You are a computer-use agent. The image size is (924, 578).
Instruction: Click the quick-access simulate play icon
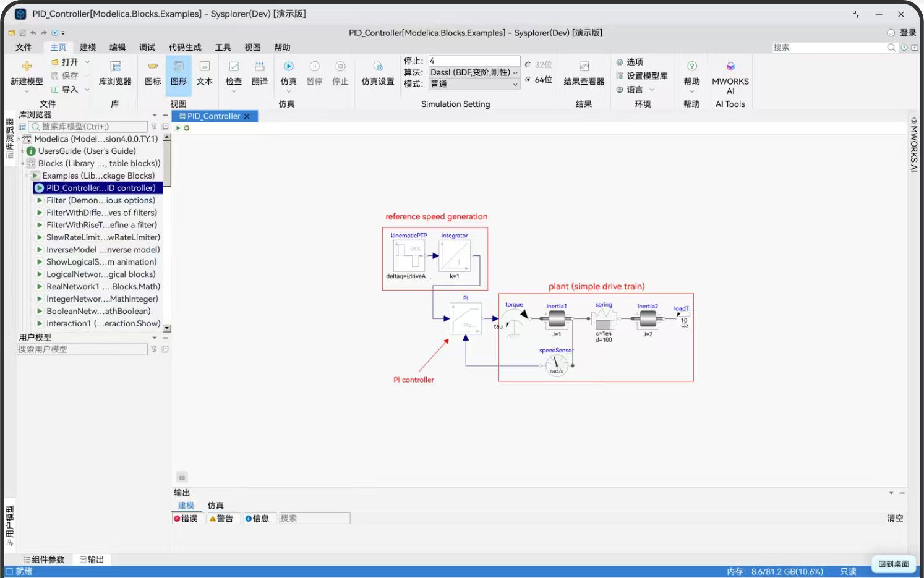[x=54, y=33]
